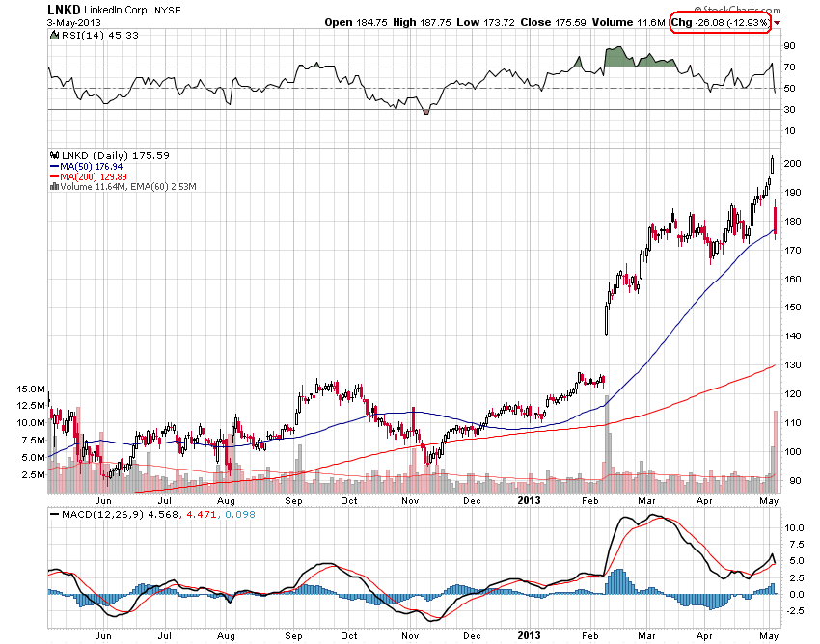Click the Sep label under the price panel

tap(293, 502)
